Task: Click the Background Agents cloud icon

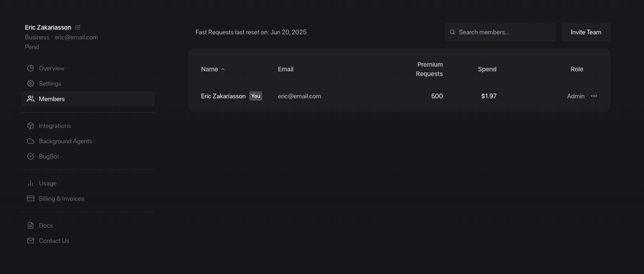Action: point(31,141)
